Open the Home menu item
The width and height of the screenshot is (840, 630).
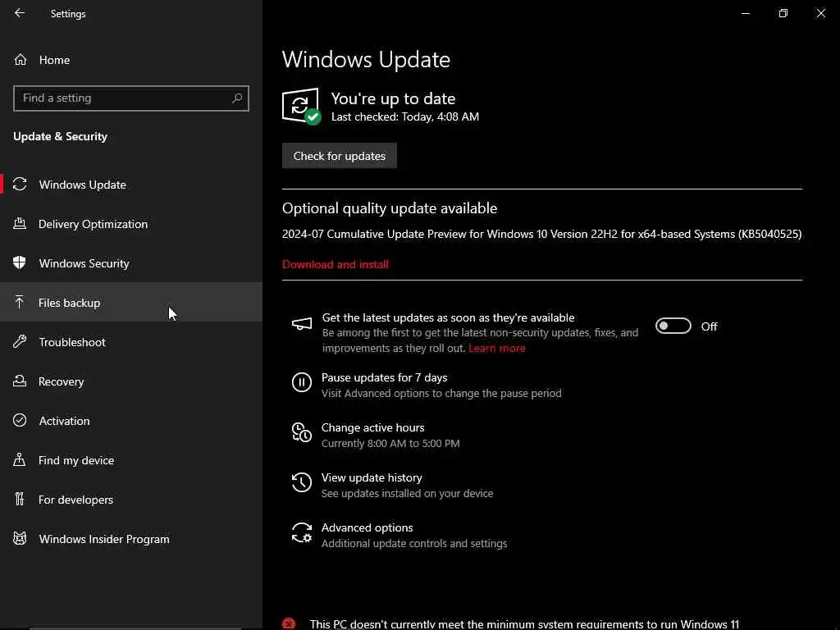(131, 59)
